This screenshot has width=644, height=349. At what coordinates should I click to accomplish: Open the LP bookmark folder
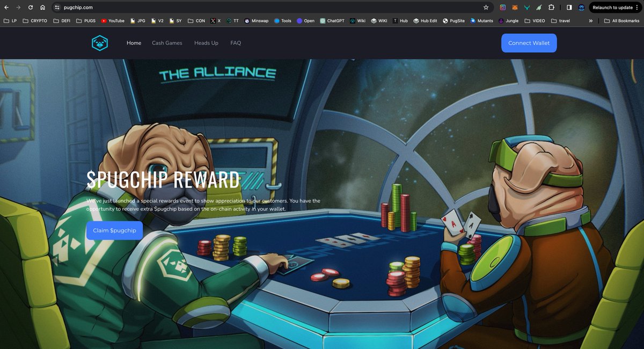(x=10, y=21)
